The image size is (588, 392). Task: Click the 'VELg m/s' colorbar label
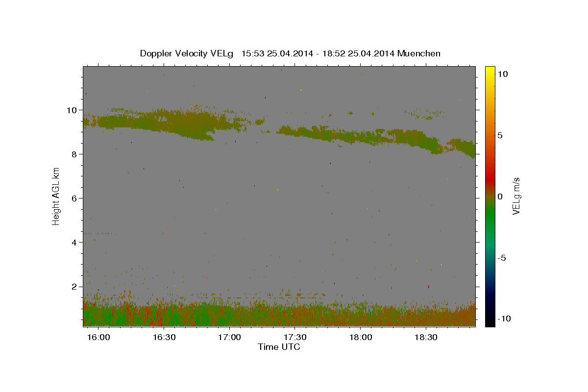(516, 196)
